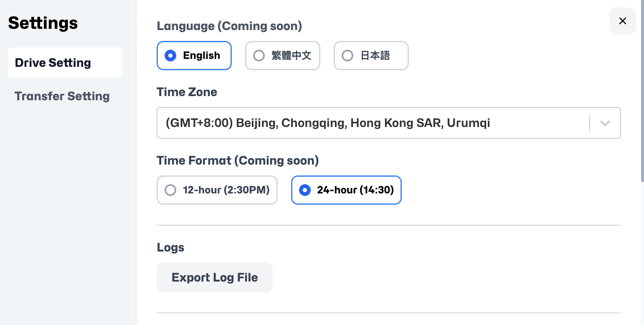Screen dimensions: 644x325
Task: Click the Language (Coming soon) label
Action: click(x=229, y=26)
